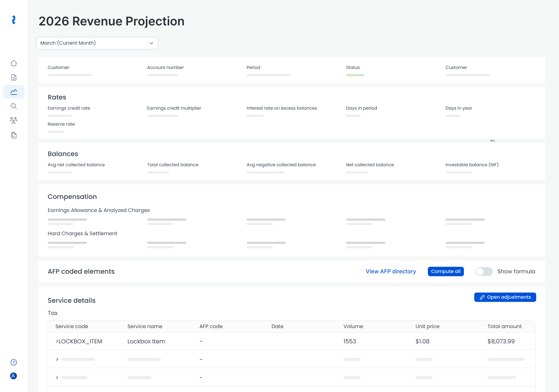Screen dimensions: 559x392
Task: Click the app logo in sidebar
Action: (14, 20)
